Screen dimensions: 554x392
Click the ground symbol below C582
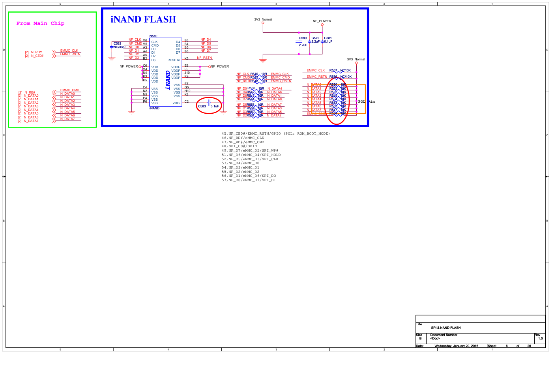click(112, 59)
